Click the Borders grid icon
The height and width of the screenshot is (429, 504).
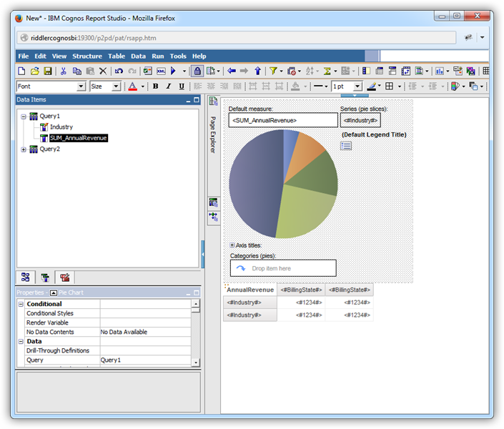coord(389,87)
